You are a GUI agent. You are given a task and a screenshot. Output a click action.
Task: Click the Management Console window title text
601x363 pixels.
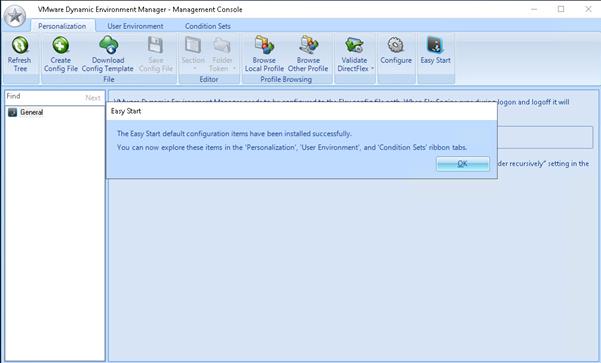pos(140,10)
